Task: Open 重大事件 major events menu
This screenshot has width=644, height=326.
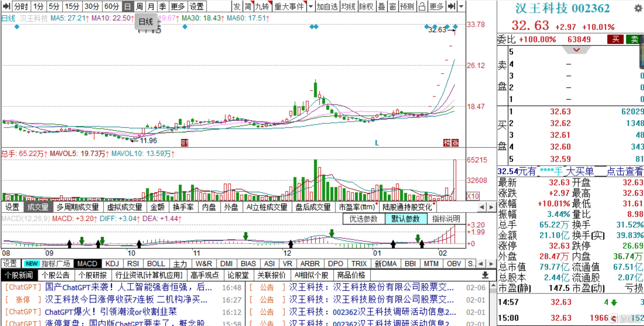Action: pyautogui.click(x=289, y=6)
